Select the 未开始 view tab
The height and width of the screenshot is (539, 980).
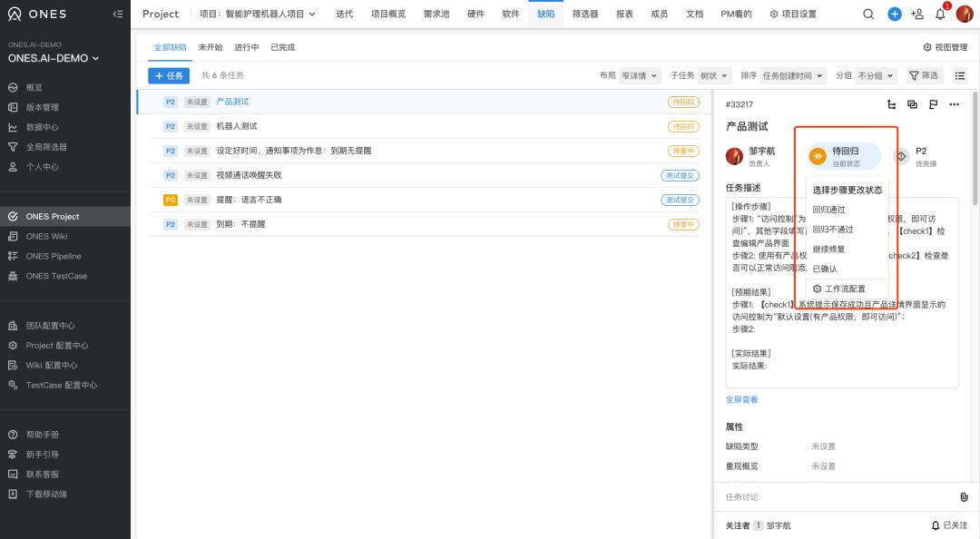pos(210,47)
